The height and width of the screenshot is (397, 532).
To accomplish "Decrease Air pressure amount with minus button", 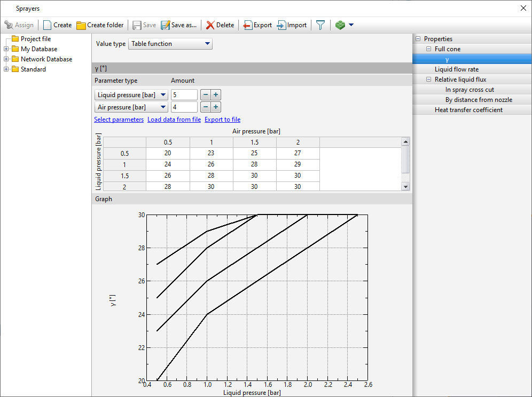I will (x=205, y=107).
